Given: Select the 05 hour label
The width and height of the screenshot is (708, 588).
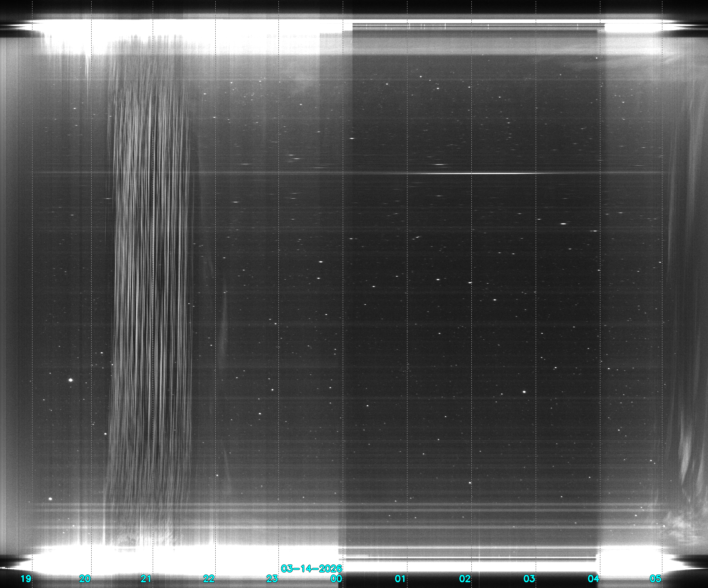Looking at the screenshot, I should (655, 579).
